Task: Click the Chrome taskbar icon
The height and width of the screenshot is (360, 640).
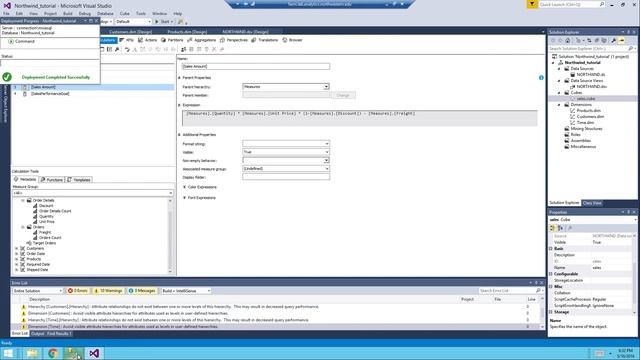Action: (x=53, y=353)
